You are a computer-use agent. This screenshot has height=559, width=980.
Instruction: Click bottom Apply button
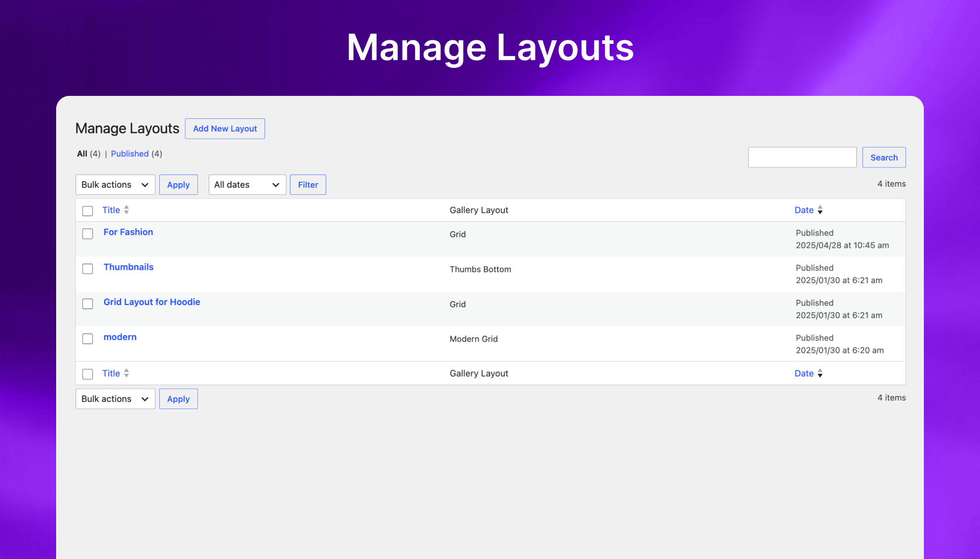[x=178, y=399]
